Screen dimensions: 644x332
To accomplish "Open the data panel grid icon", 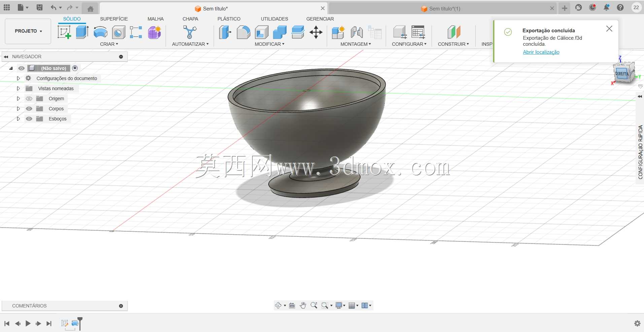I will [x=7, y=7].
